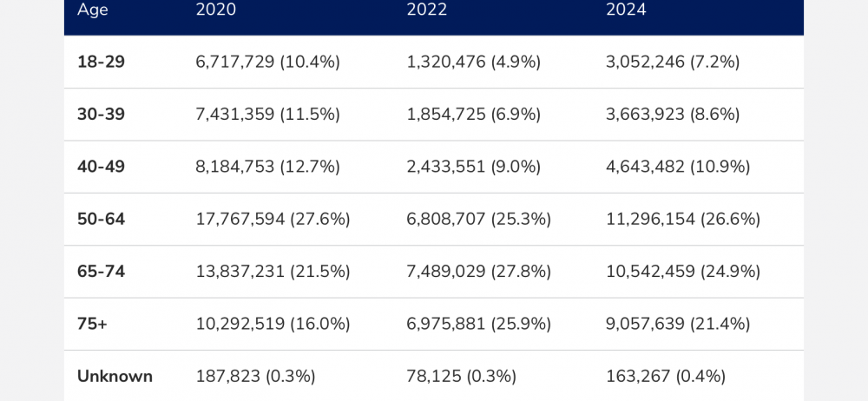Select the 75+ row label
The height and width of the screenshot is (401, 868).
94,324
